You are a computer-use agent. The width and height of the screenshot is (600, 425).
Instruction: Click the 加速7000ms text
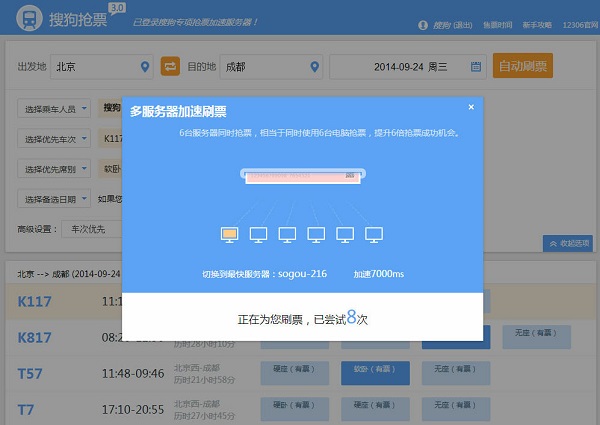[x=379, y=274]
